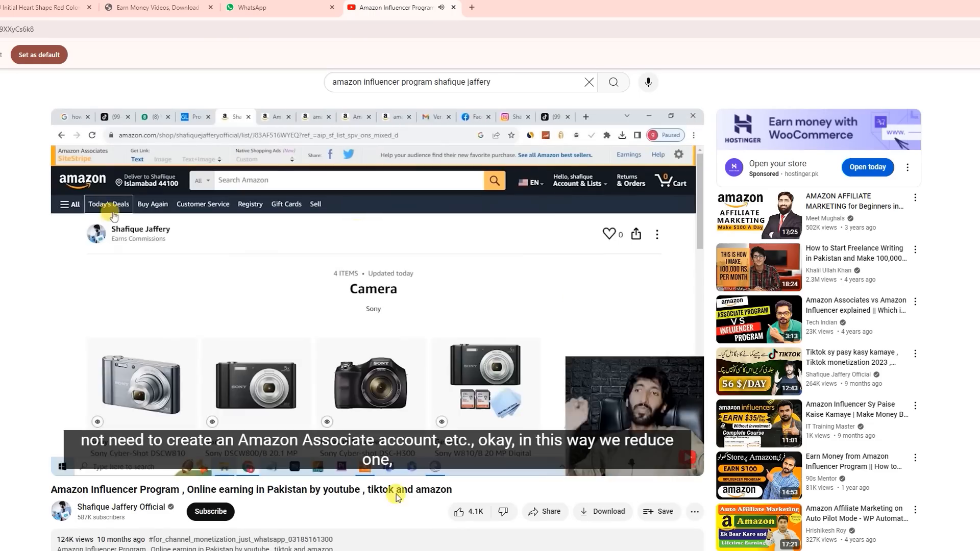Click the eye visibility icon on first camera

click(97, 422)
